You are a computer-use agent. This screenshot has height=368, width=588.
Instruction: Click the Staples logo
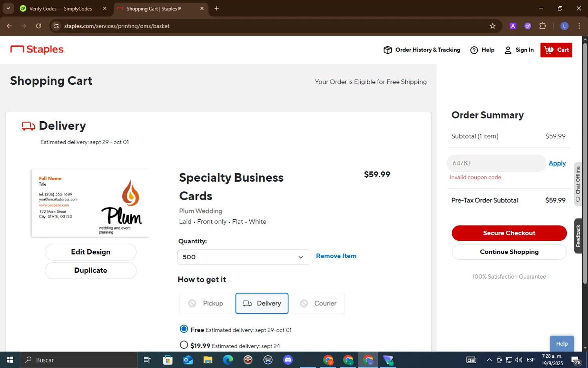coord(37,49)
